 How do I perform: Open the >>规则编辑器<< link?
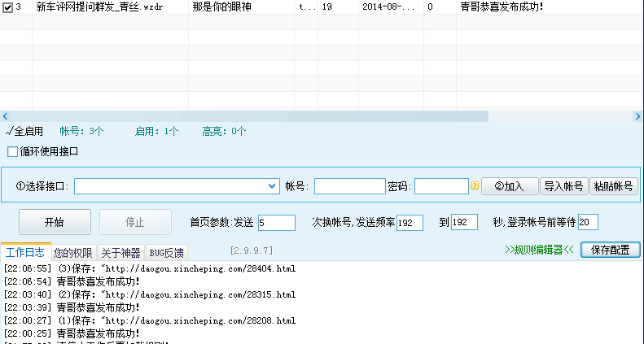(x=539, y=250)
